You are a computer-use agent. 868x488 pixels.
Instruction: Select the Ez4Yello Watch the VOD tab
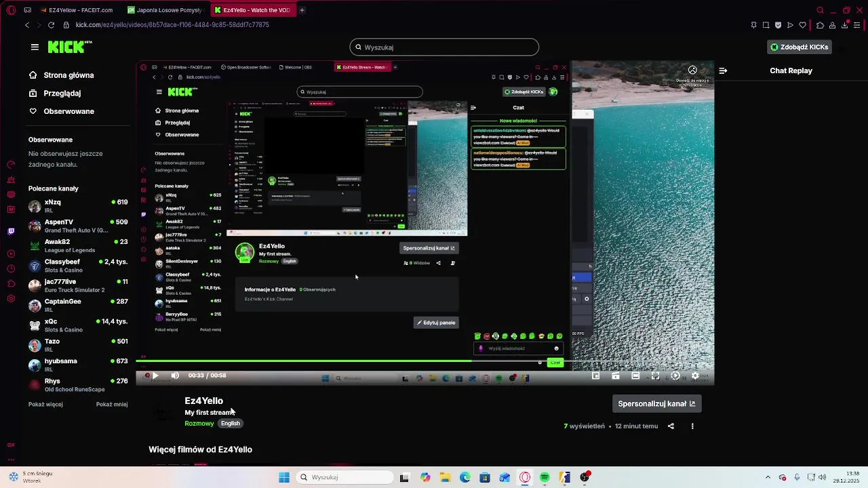tap(252, 10)
